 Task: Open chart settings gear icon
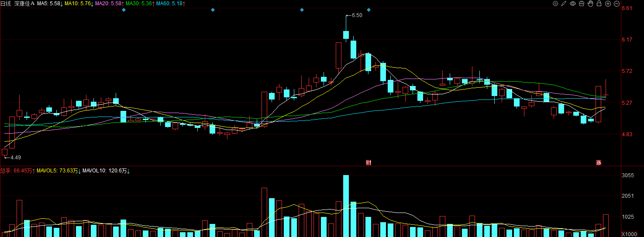pyautogui.click(x=555, y=3)
